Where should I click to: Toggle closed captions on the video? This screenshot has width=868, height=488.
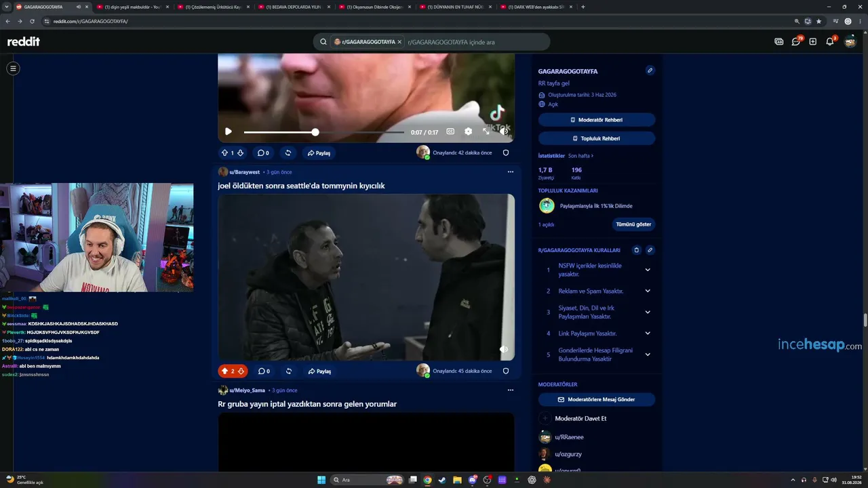[450, 131]
